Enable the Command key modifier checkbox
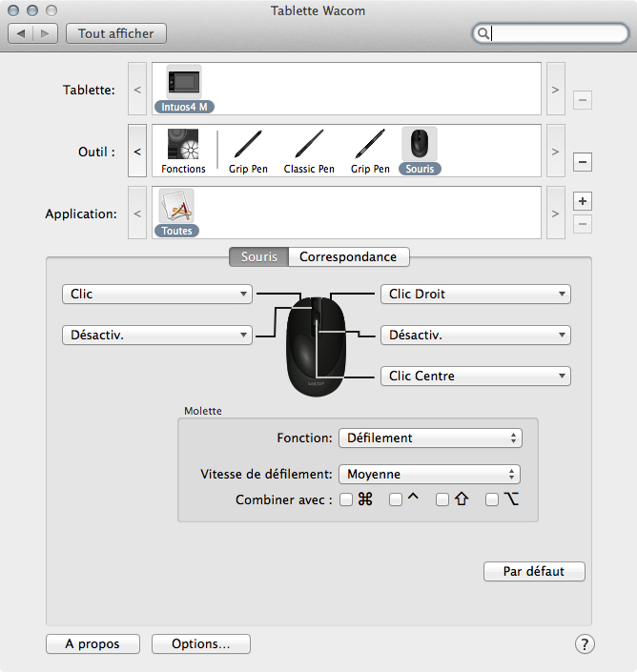 click(346, 499)
